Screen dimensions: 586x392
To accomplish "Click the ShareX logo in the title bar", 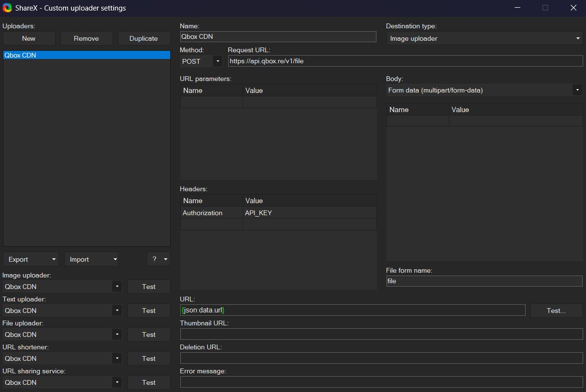I will pyautogui.click(x=7, y=8).
